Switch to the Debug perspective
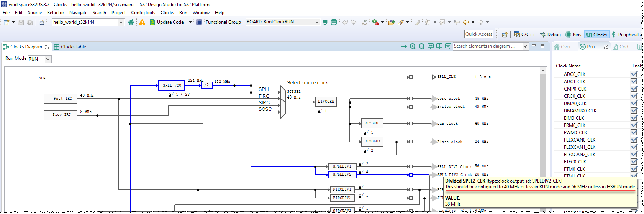 pos(551,35)
